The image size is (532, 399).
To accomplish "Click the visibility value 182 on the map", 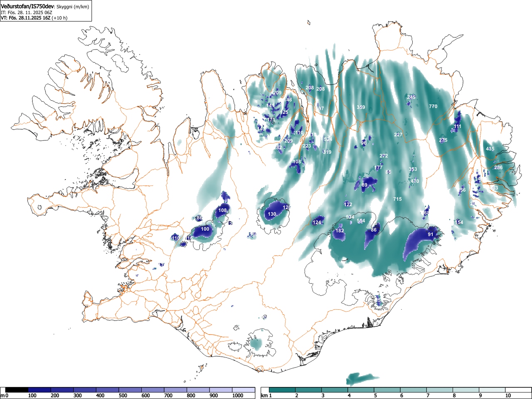I will (x=340, y=231).
